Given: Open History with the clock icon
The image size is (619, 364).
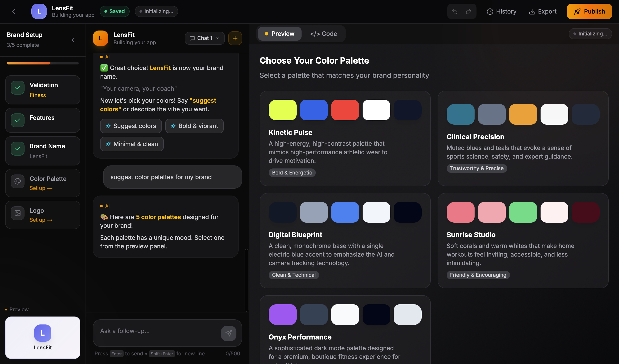Looking at the screenshot, I should [490, 12].
